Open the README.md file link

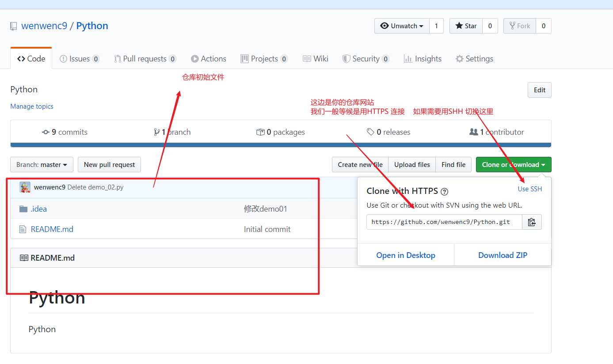52,229
